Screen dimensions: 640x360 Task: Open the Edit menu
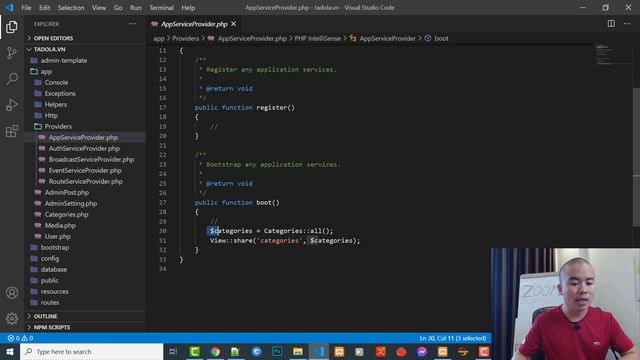pos(44,8)
